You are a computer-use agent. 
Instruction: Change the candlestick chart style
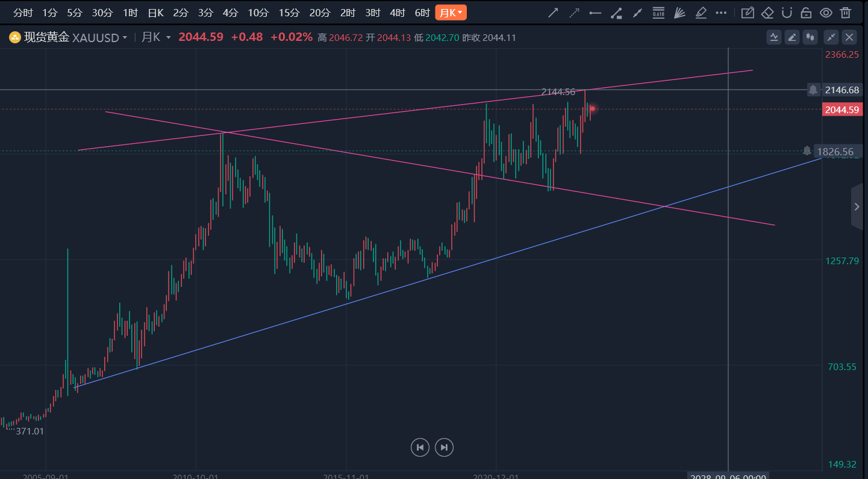(x=810, y=37)
